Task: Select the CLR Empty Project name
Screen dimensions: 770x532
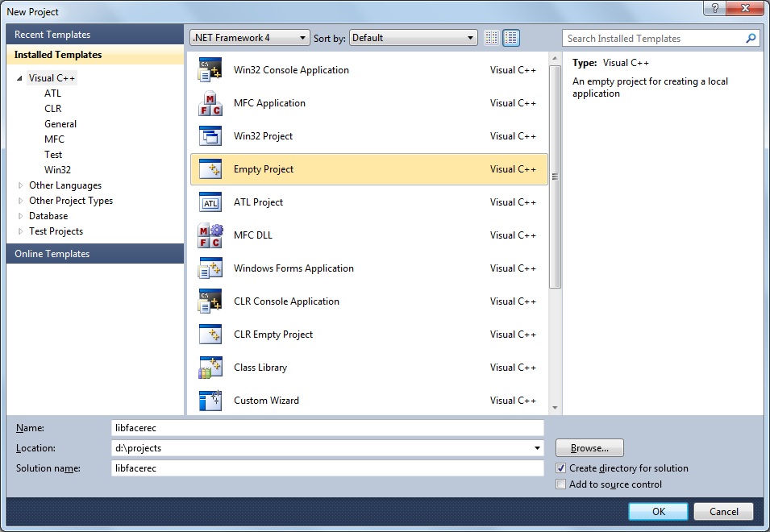Action: [x=273, y=335]
